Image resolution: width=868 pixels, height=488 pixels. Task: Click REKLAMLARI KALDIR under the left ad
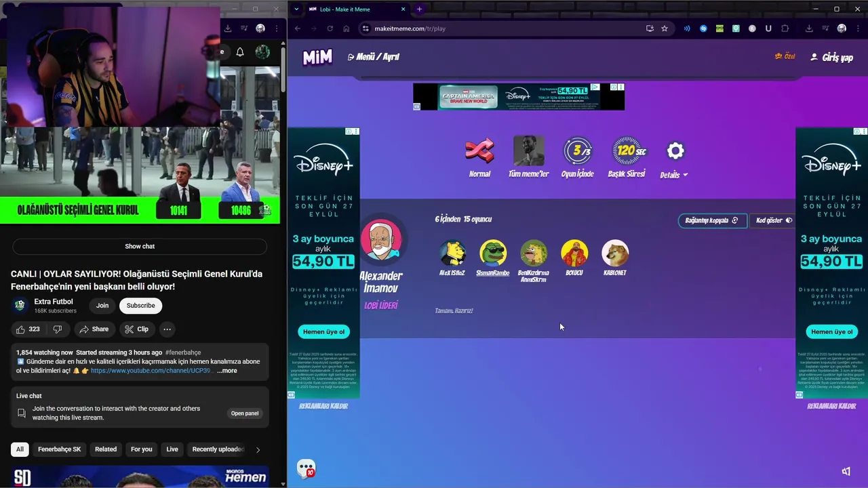323,406
